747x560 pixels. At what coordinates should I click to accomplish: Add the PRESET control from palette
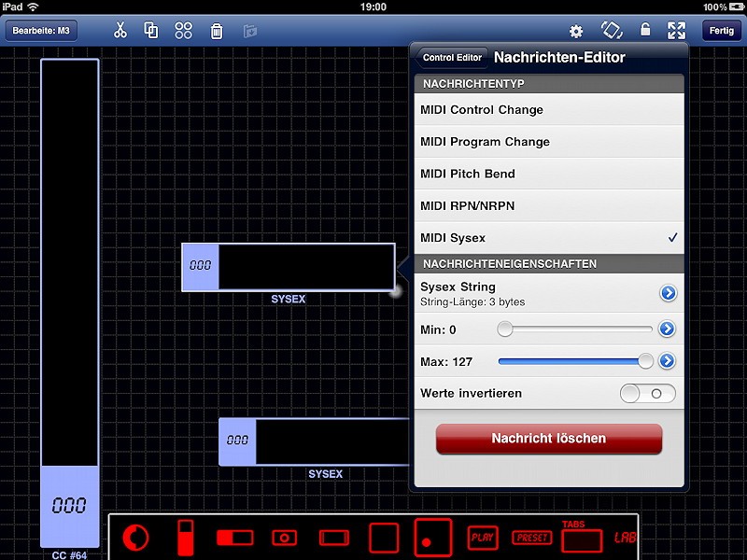click(x=532, y=538)
